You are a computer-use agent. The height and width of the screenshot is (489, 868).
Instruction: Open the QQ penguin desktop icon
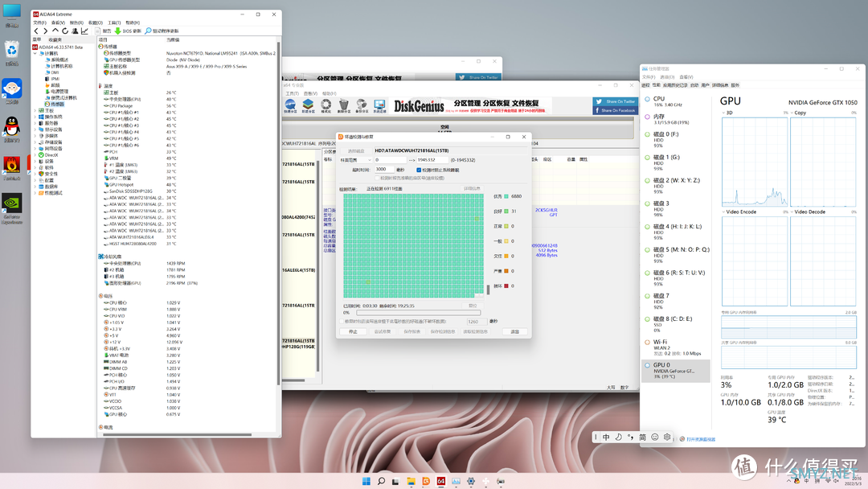pyautogui.click(x=11, y=129)
